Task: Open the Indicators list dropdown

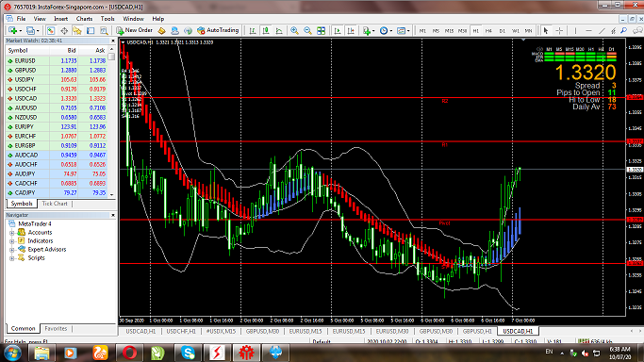Action: [x=368, y=30]
